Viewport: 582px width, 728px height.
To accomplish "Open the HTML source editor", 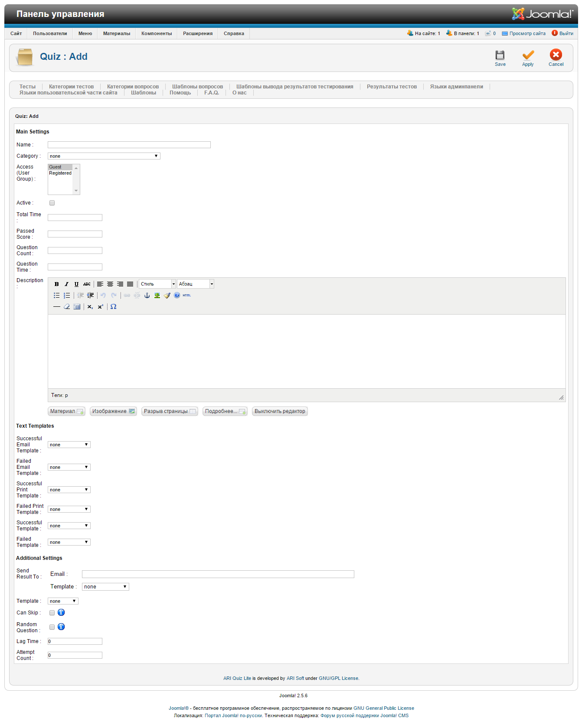I will (187, 296).
